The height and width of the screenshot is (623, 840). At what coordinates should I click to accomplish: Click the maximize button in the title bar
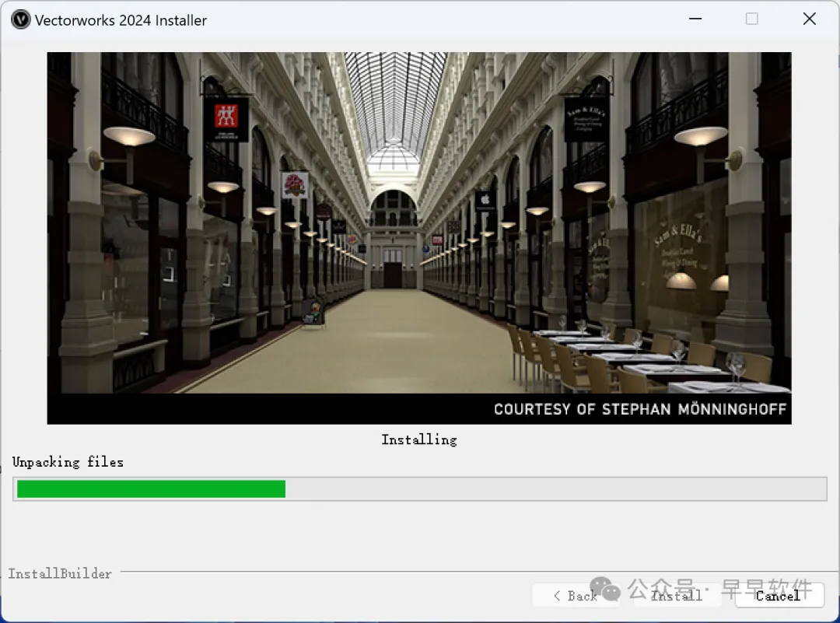751,19
